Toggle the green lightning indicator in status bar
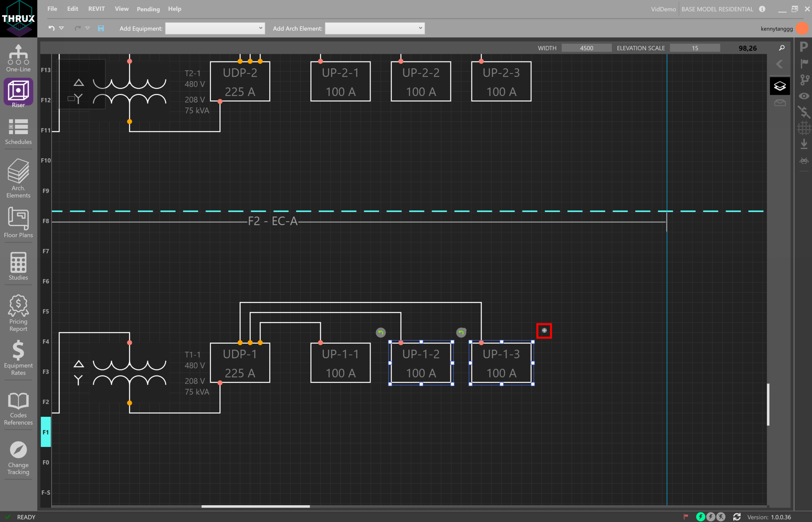This screenshot has height=522, width=812. (x=701, y=517)
